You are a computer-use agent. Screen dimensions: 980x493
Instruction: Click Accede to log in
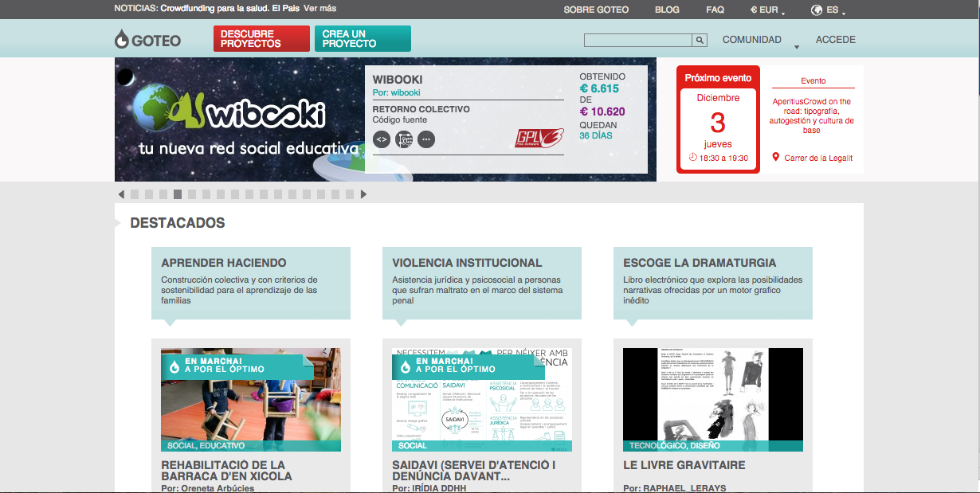[836, 40]
